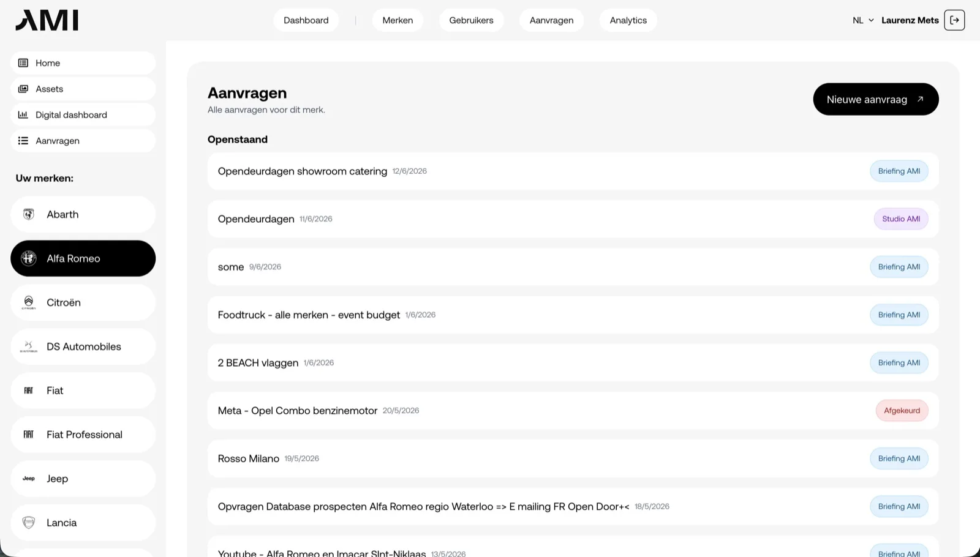Open the NL language dropdown
980x557 pixels.
(863, 20)
